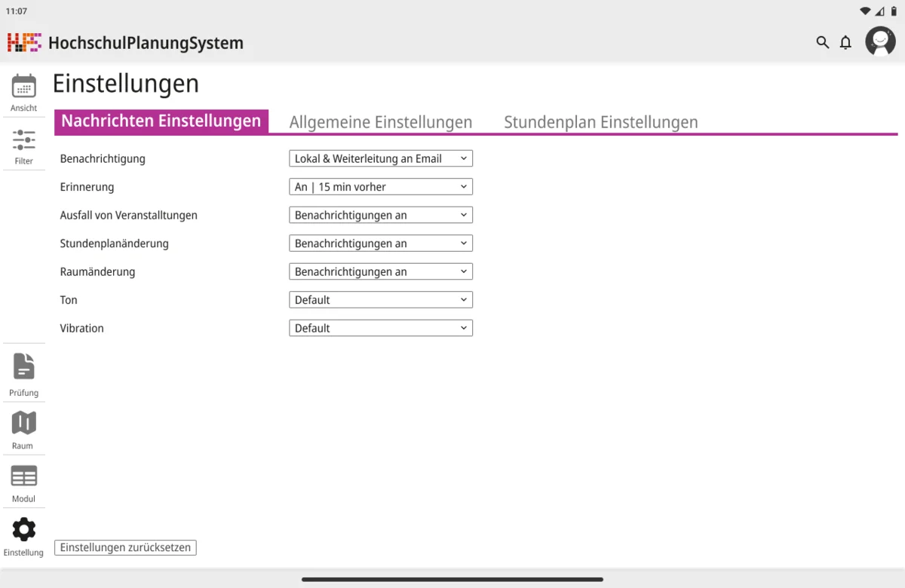Expand the Raumänderung dropdown
905x588 pixels.
coord(381,271)
